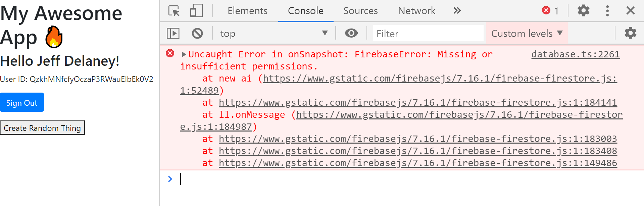Show more panels with the chevron
The height and width of the screenshot is (206, 644).
tap(456, 10)
